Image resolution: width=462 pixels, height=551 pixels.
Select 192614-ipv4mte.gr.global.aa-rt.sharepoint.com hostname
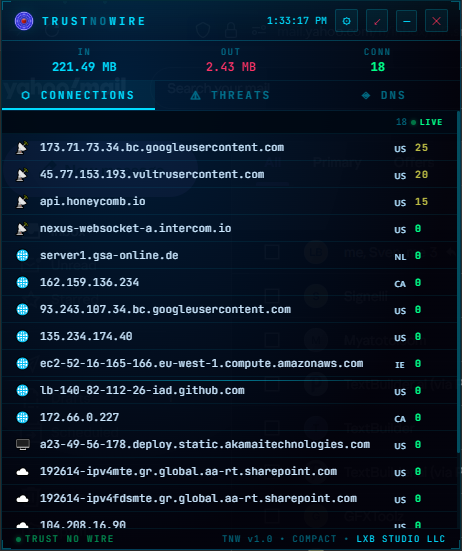[x=189, y=472]
